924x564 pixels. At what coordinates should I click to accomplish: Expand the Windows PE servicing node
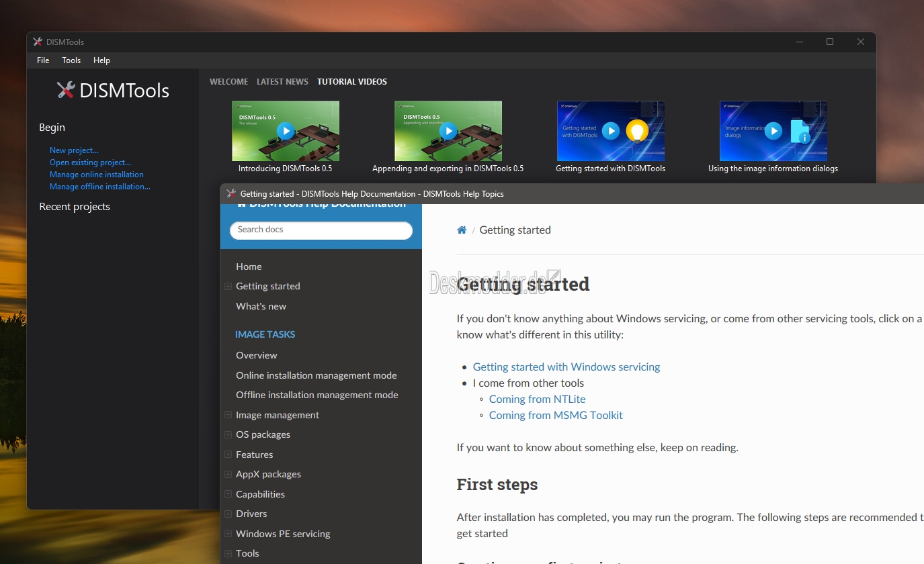coord(228,534)
